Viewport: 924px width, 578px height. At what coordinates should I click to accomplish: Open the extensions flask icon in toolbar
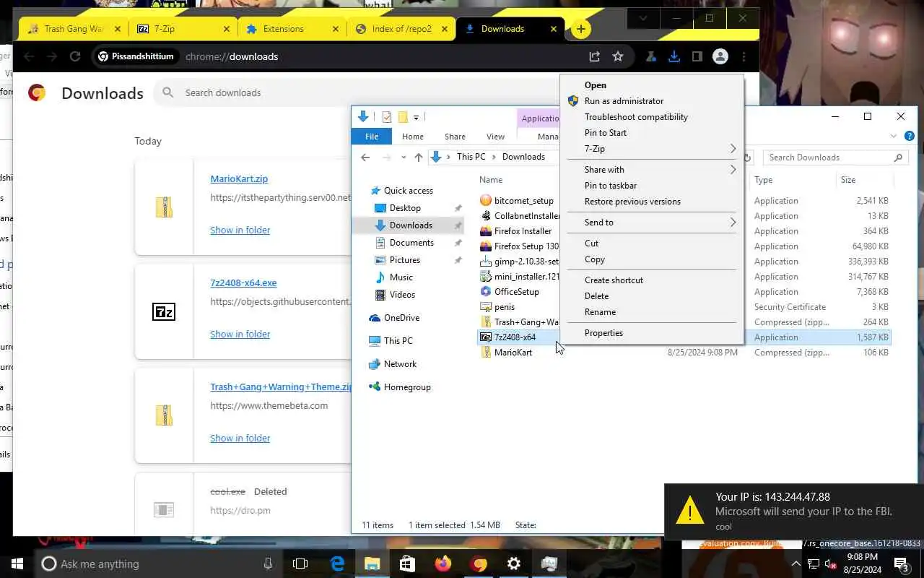pyautogui.click(x=651, y=56)
